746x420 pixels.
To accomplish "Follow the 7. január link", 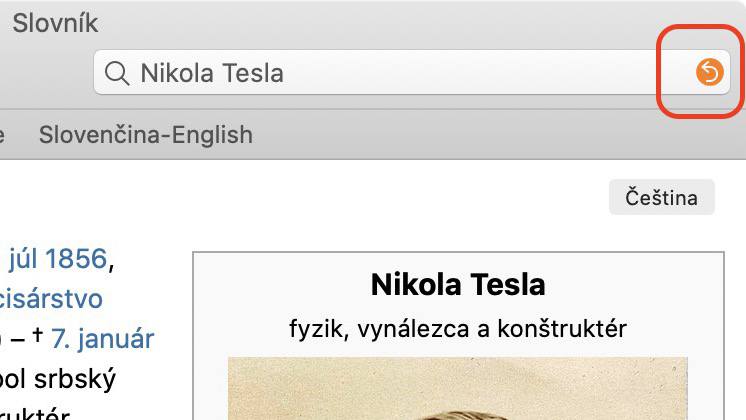I will click(103, 339).
